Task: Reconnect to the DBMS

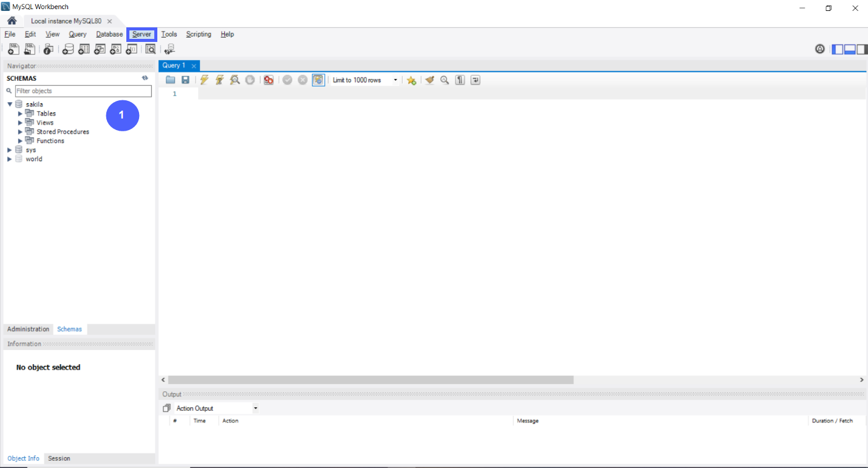Action: coord(169,49)
